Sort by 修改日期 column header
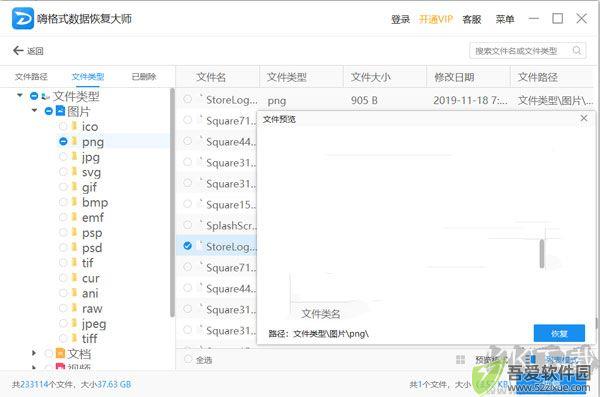This screenshot has height=397, width=600. pos(454,77)
